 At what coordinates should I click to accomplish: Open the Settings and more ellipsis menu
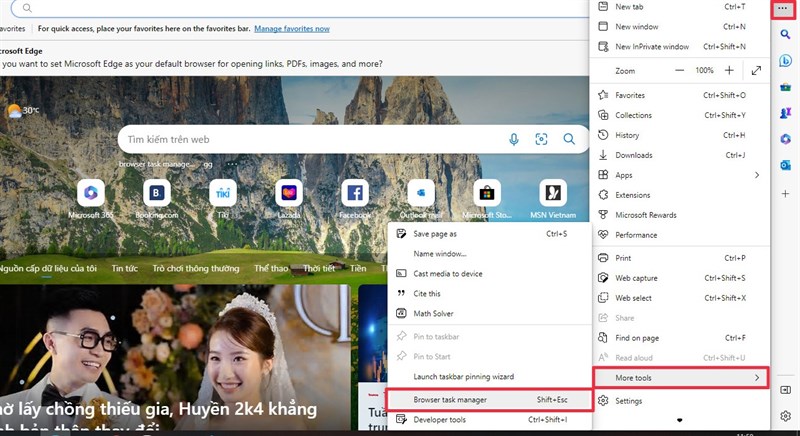[785, 8]
